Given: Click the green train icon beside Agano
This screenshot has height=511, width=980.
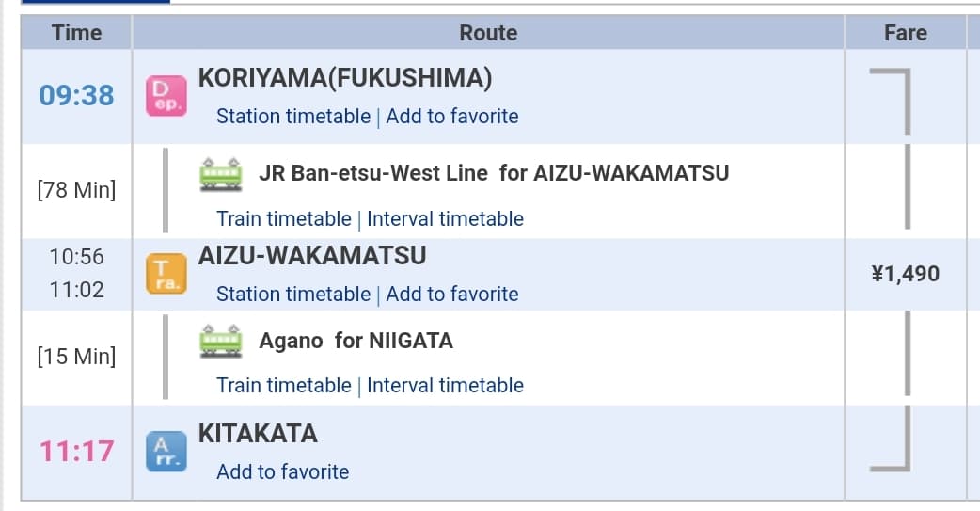Looking at the screenshot, I should point(221,341).
